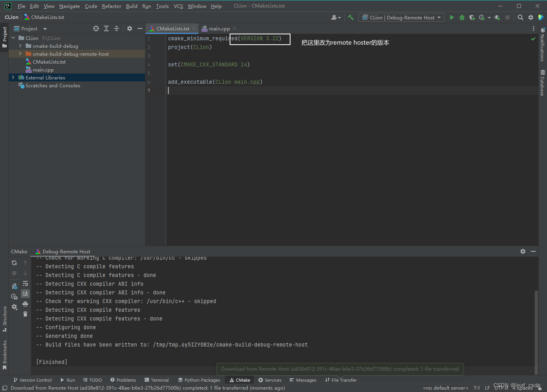The height and width of the screenshot is (392, 547).
Task: Open IDE Settings via the gear icon
Action: (530, 17)
